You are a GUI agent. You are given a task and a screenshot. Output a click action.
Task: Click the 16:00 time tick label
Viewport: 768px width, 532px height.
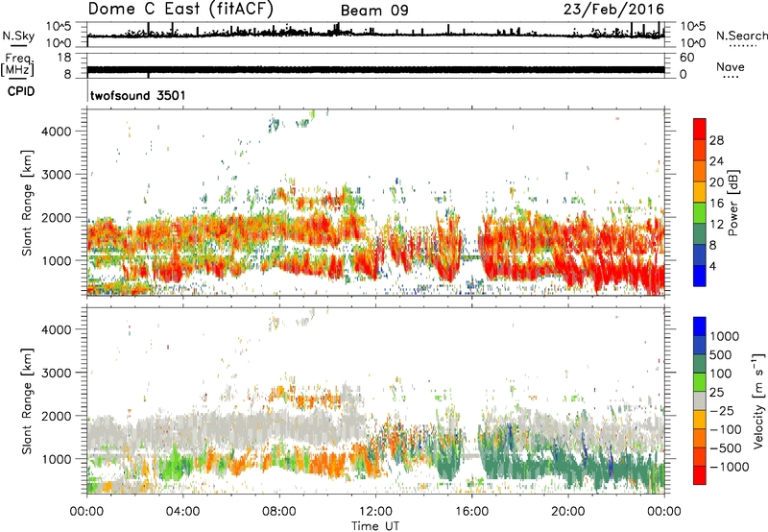pyautogui.click(x=471, y=512)
